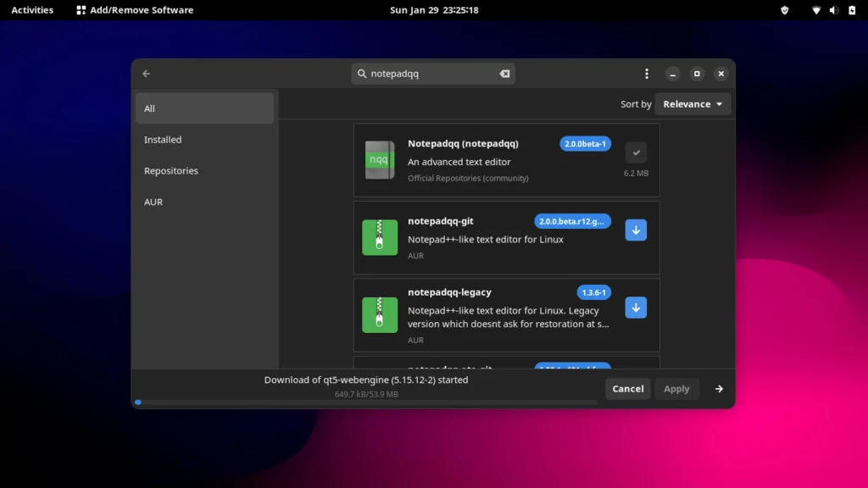Click the download progress bar

point(364,402)
